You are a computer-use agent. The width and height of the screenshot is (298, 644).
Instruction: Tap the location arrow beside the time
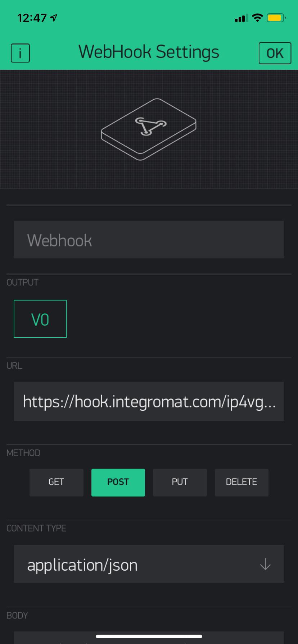(x=54, y=18)
